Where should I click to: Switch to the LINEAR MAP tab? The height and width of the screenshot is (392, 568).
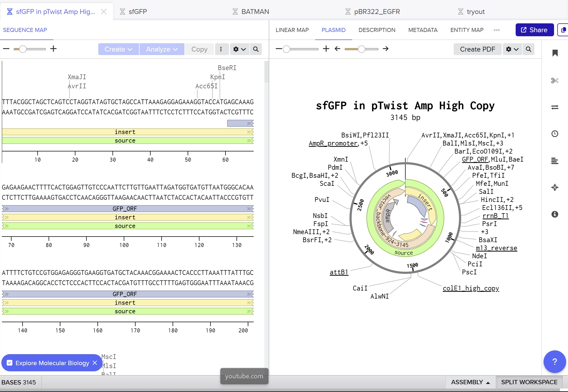(292, 30)
